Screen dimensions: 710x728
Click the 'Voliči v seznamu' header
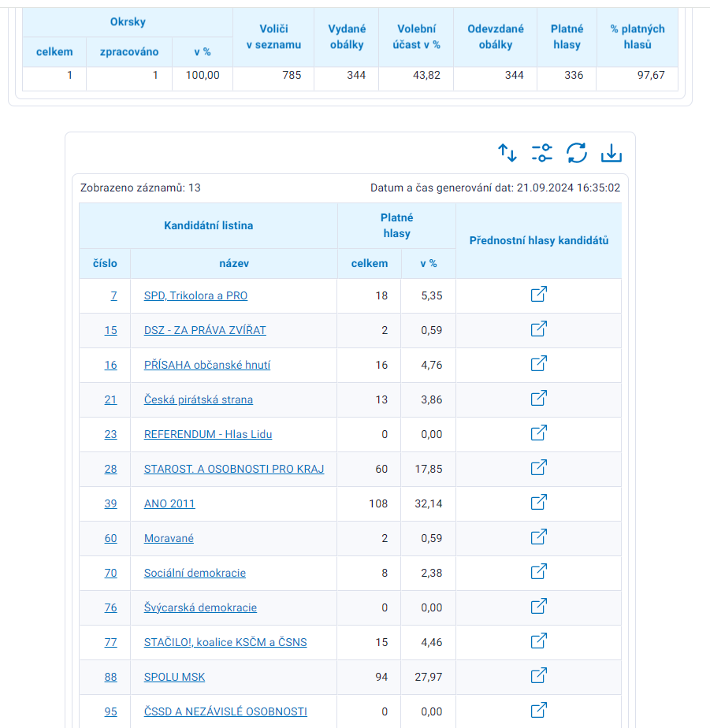pyautogui.click(x=273, y=37)
